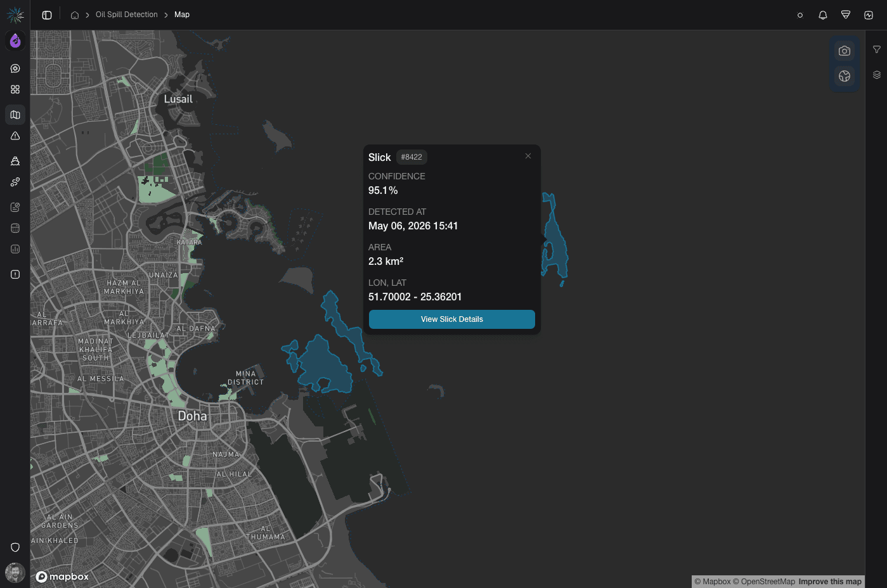The height and width of the screenshot is (588, 887).
Task: Open the © Mapbox attribution link
Action: click(712, 582)
